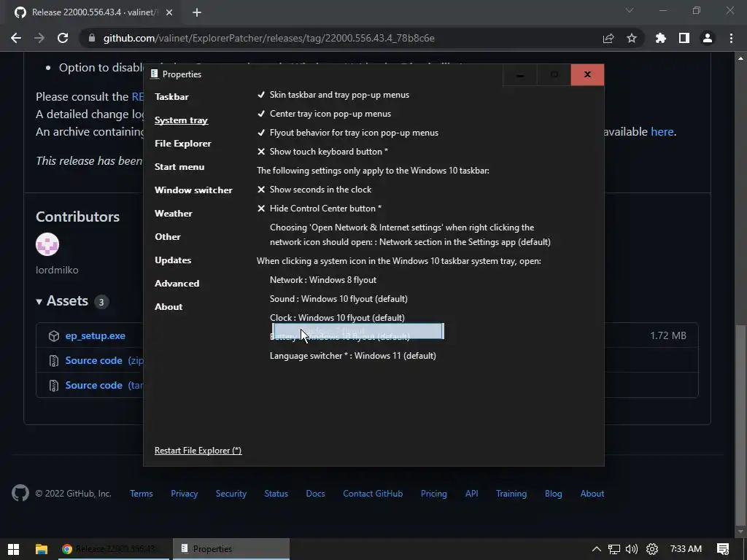Viewport: 747px width, 560px height.
Task: Open volume tray icon
Action: click(632, 549)
